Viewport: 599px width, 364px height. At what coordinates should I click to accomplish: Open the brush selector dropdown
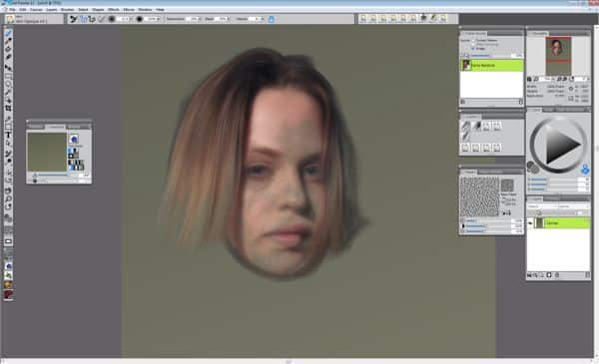34,19
